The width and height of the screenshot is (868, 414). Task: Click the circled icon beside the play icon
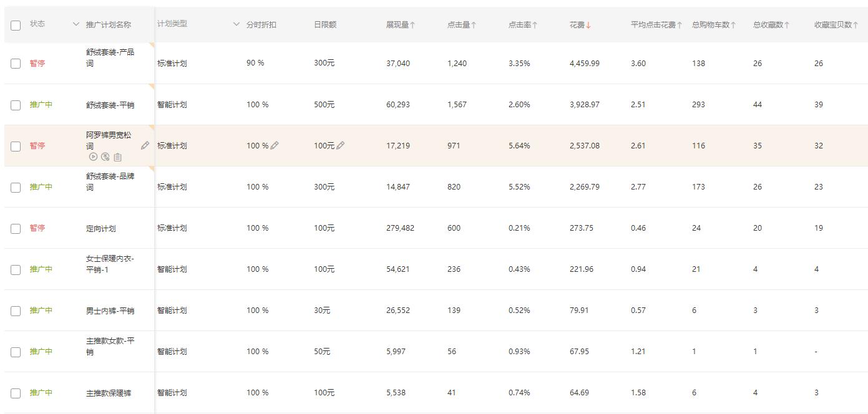[104, 156]
